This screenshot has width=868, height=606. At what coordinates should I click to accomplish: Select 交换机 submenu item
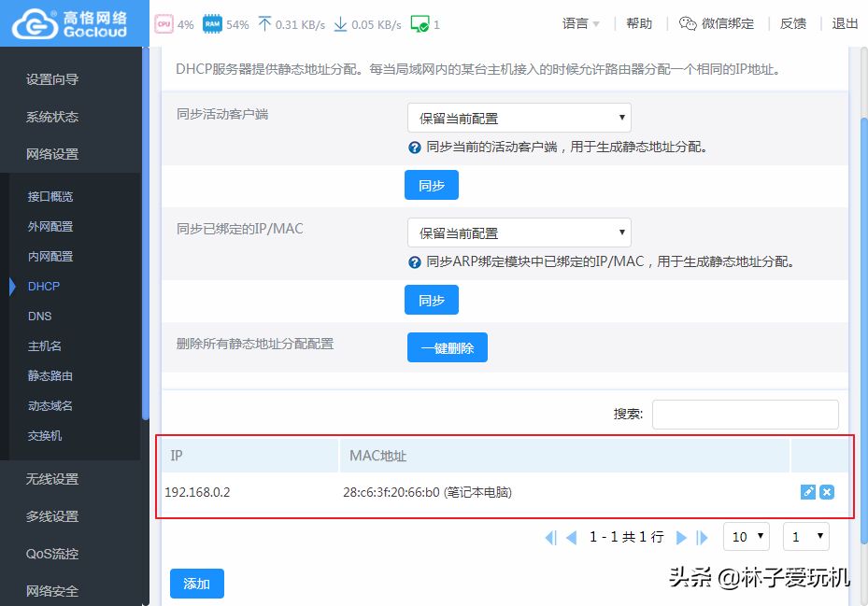point(44,435)
